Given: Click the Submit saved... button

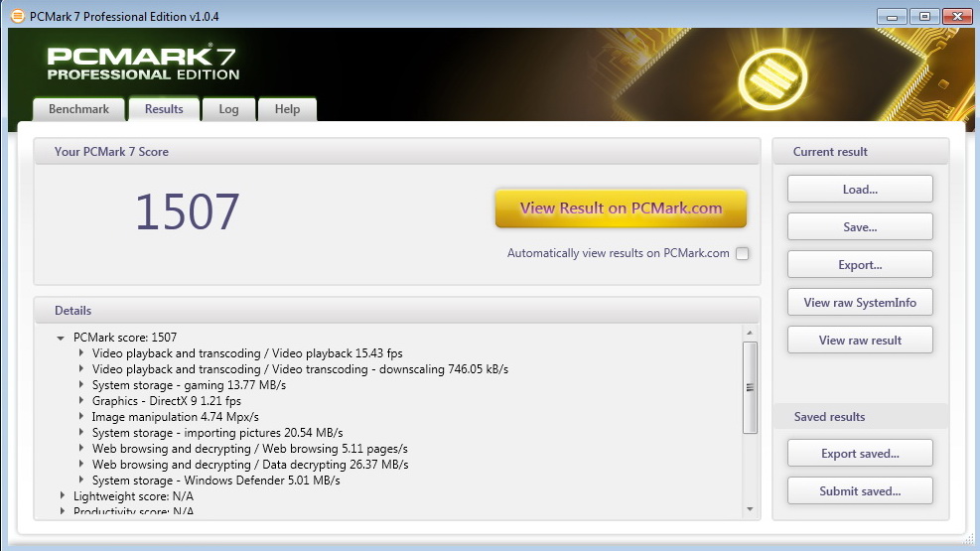Looking at the screenshot, I should [860, 491].
